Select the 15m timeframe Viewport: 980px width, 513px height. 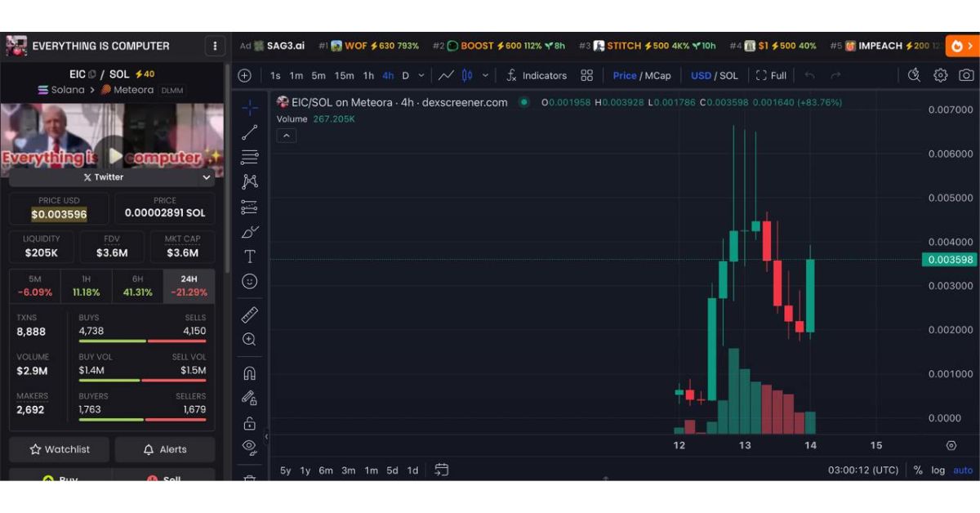coord(345,75)
